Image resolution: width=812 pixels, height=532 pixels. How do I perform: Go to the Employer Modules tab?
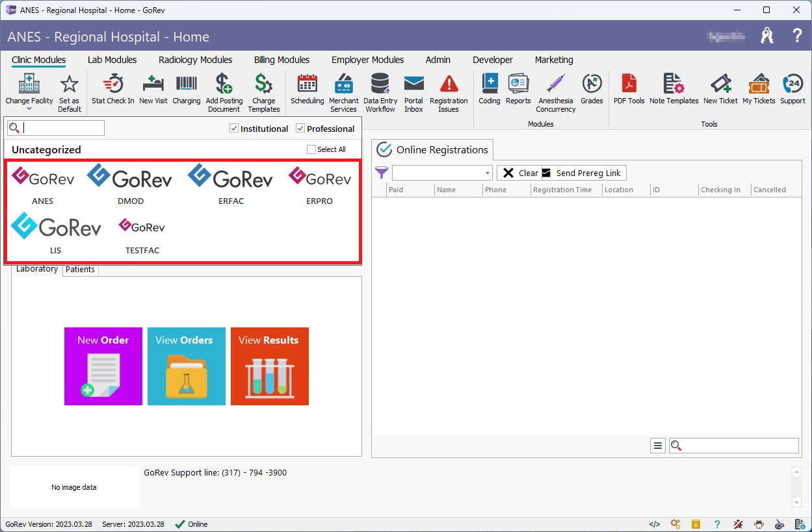pyautogui.click(x=368, y=60)
